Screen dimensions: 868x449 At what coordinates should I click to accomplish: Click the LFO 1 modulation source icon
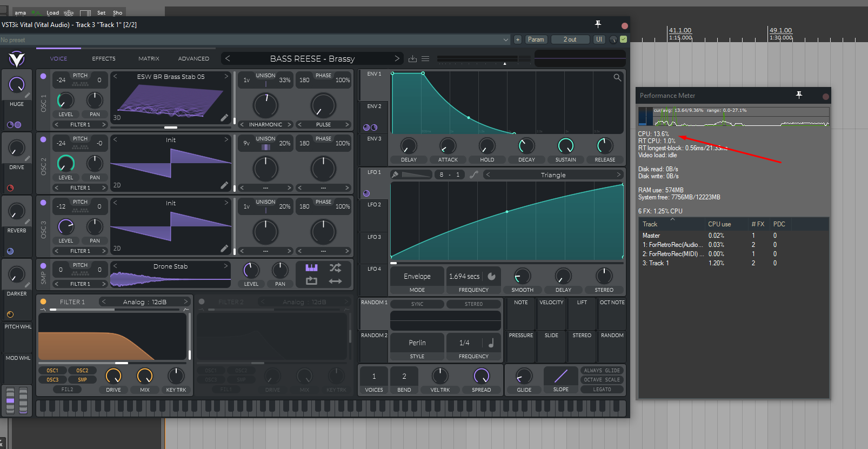pyautogui.click(x=366, y=193)
